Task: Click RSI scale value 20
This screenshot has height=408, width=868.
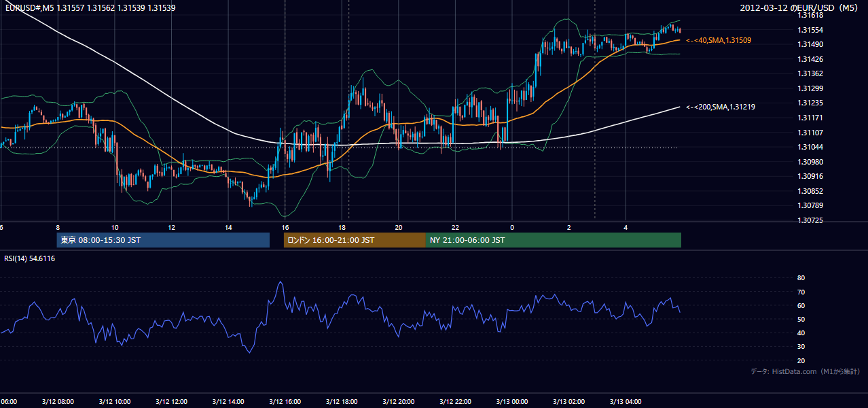Action: (801, 360)
